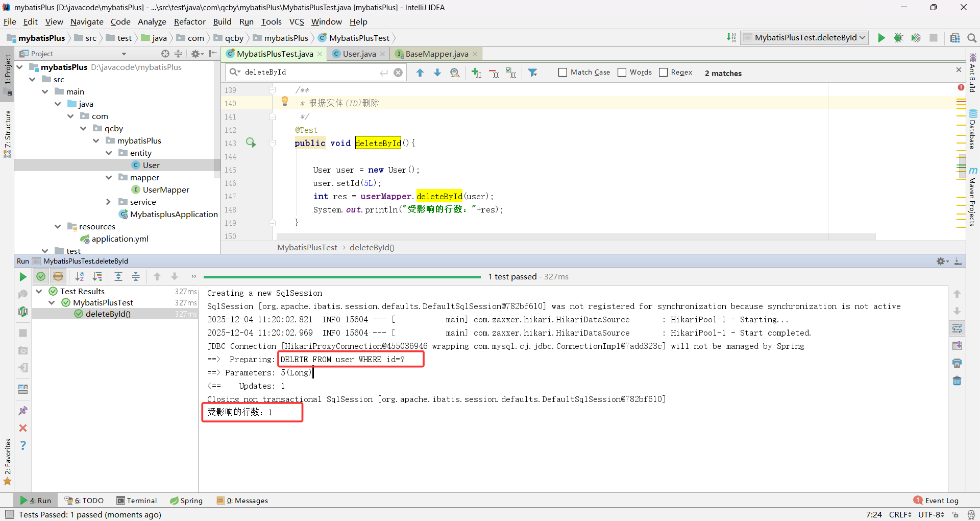
Task: Collapse all icon in Project panel
Action: pyautogui.click(x=178, y=54)
